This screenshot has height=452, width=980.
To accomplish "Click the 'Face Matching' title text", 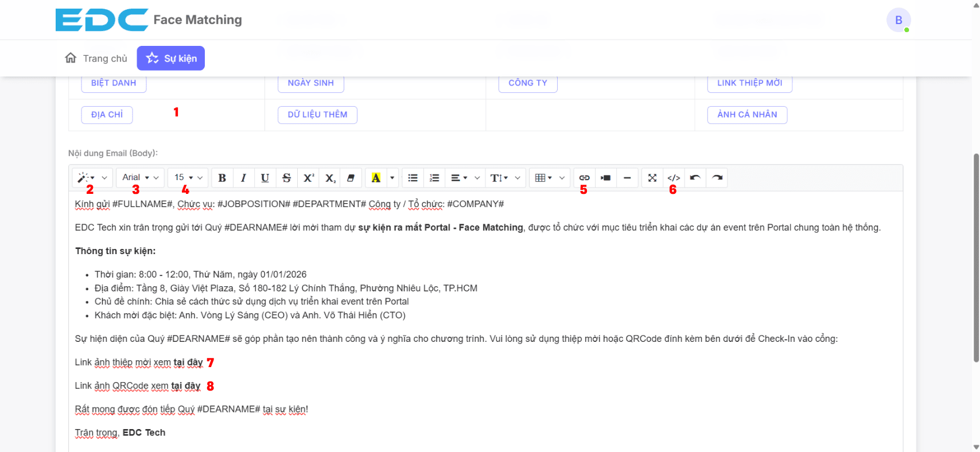I will pos(198,20).
